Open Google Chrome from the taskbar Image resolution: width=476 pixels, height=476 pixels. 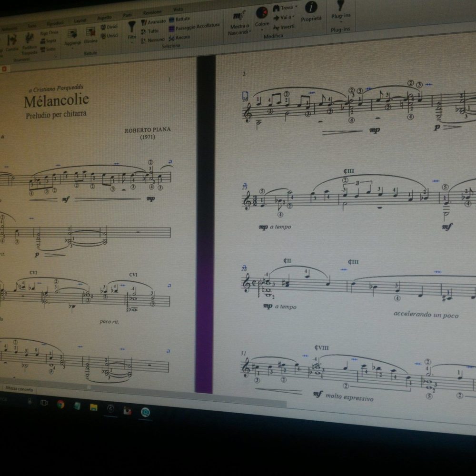coord(60,404)
